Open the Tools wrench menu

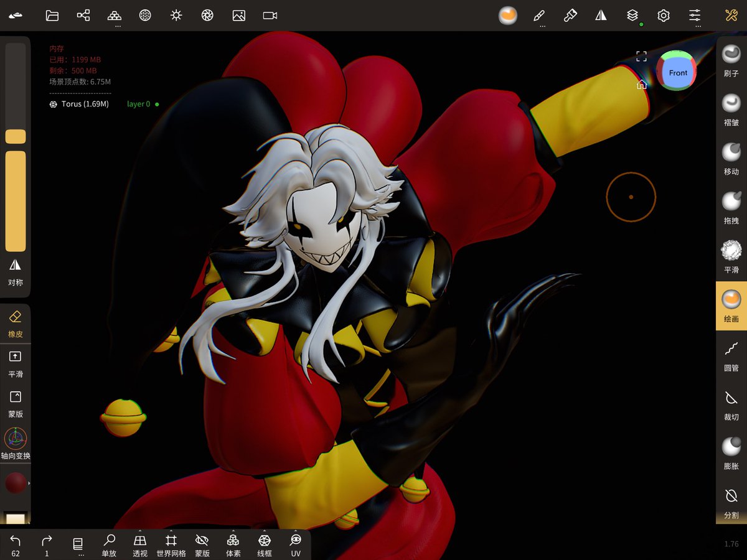[731, 16]
